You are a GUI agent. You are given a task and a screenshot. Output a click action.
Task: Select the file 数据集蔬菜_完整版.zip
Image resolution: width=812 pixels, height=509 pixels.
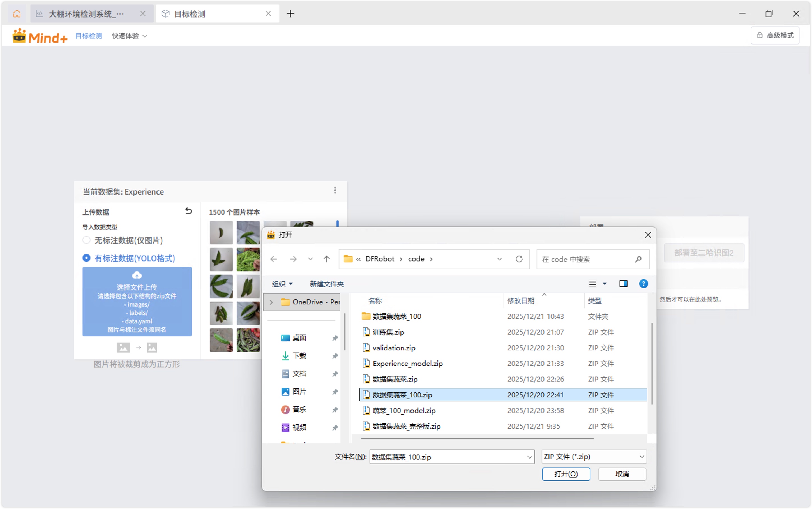406,426
